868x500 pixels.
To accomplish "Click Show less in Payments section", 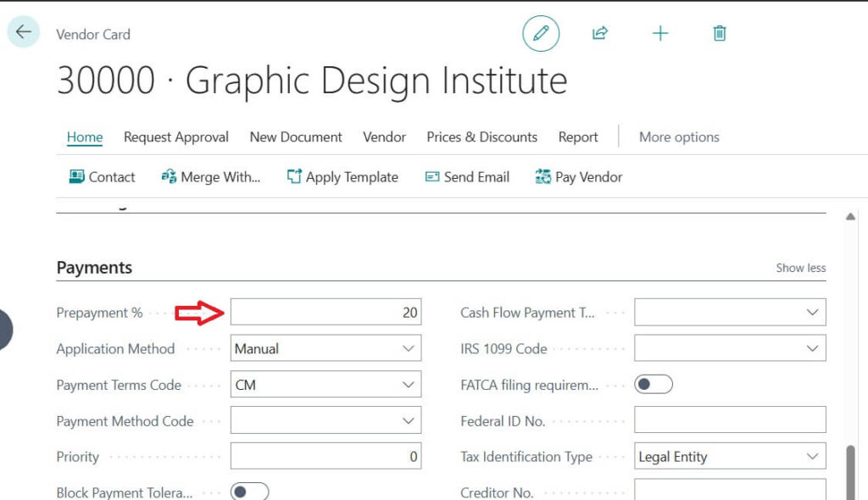I will click(800, 268).
